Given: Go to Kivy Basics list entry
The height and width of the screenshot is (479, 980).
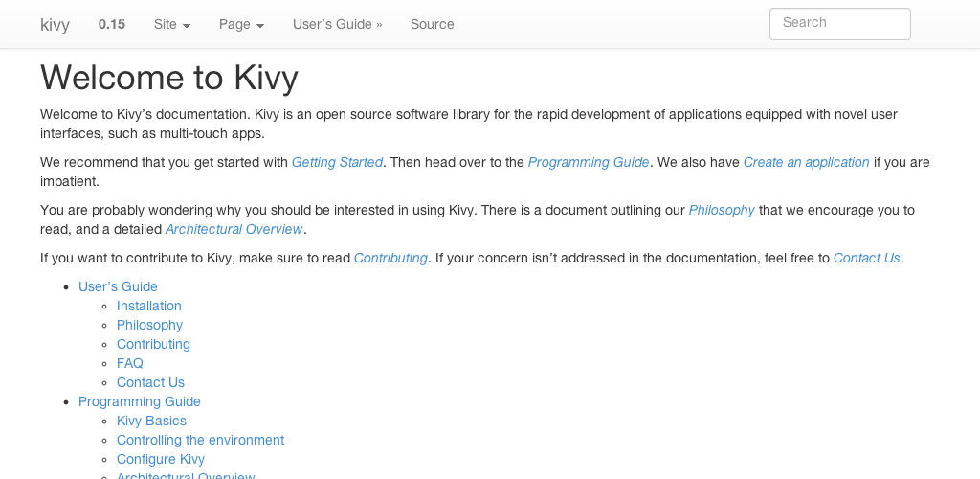Looking at the screenshot, I should tap(151, 421).
